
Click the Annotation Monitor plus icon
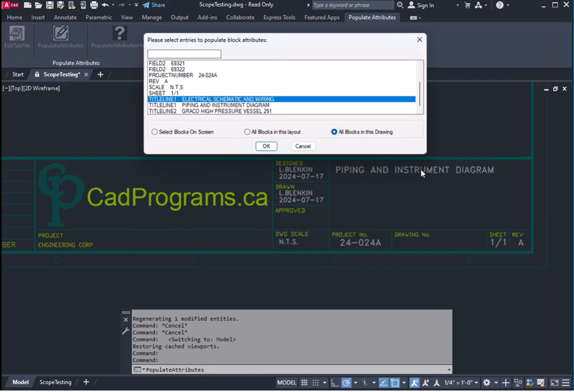tap(506, 383)
